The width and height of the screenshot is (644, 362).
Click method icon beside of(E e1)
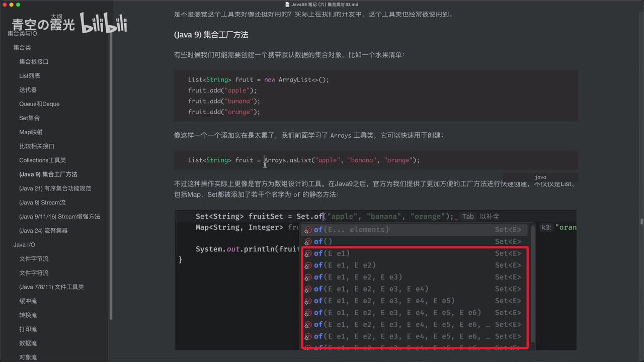pyautogui.click(x=308, y=253)
